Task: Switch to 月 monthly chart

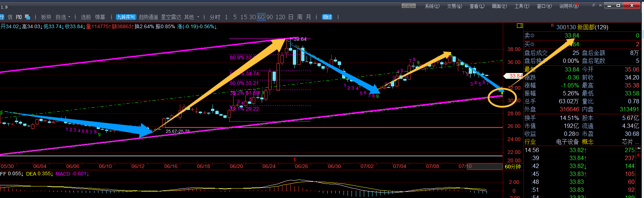Action: tap(308, 17)
